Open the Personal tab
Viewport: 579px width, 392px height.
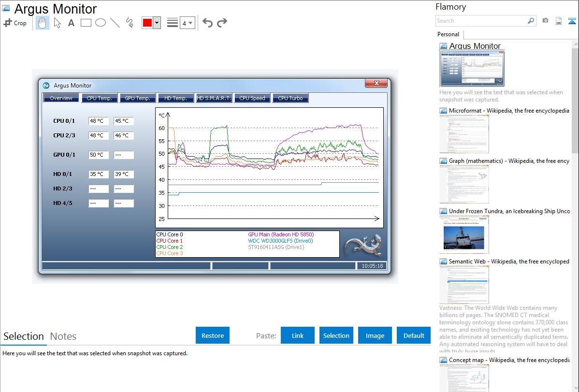pyautogui.click(x=448, y=34)
